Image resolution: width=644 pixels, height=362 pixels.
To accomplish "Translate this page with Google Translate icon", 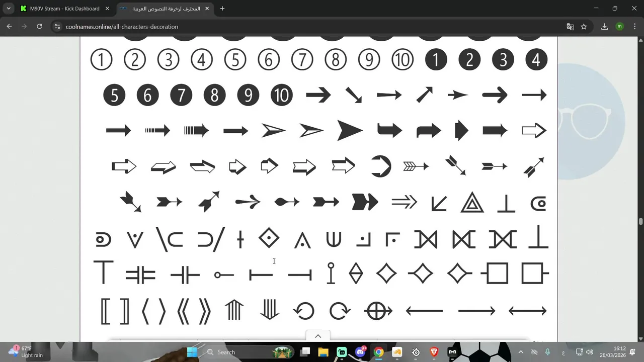I will pos(570,27).
